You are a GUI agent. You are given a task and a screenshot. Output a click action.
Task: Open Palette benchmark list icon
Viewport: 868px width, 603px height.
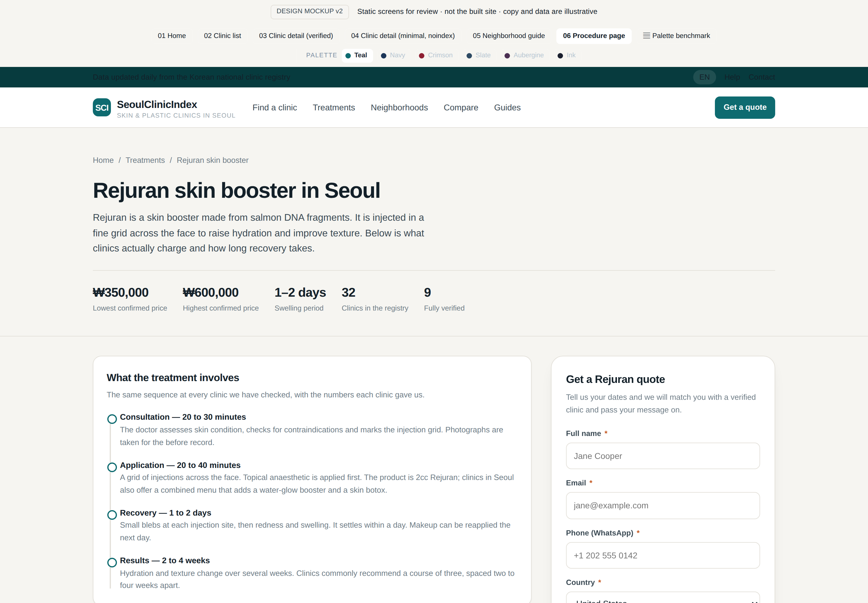tap(646, 36)
